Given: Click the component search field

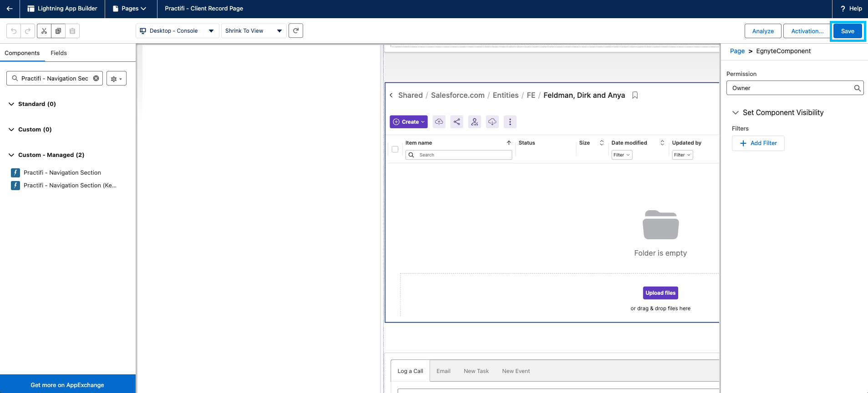Looking at the screenshot, I should [55, 78].
